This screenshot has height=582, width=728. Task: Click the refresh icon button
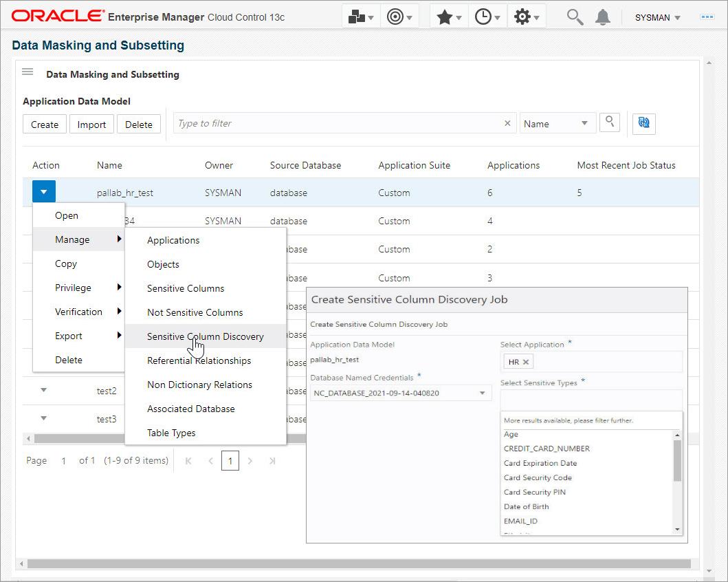[x=644, y=123]
